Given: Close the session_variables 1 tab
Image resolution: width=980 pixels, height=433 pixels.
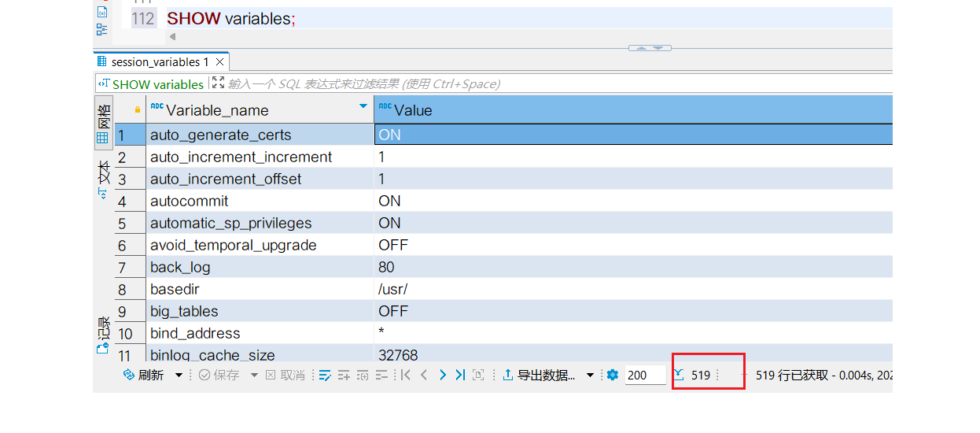Looking at the screenshot, I should pos(220,61).
